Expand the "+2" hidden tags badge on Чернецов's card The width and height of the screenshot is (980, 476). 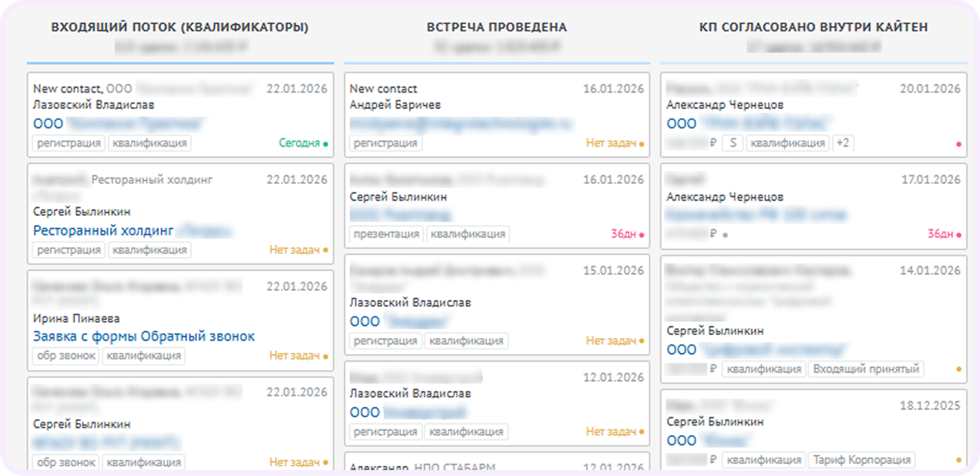[843, 143]
